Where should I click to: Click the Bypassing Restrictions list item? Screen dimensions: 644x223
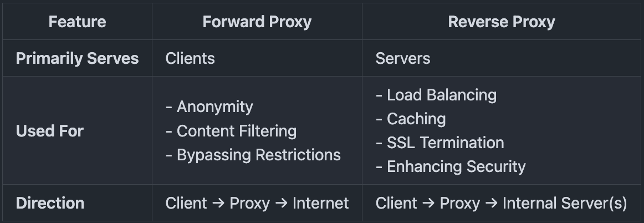pyautogui.click(x=258, y=155)
